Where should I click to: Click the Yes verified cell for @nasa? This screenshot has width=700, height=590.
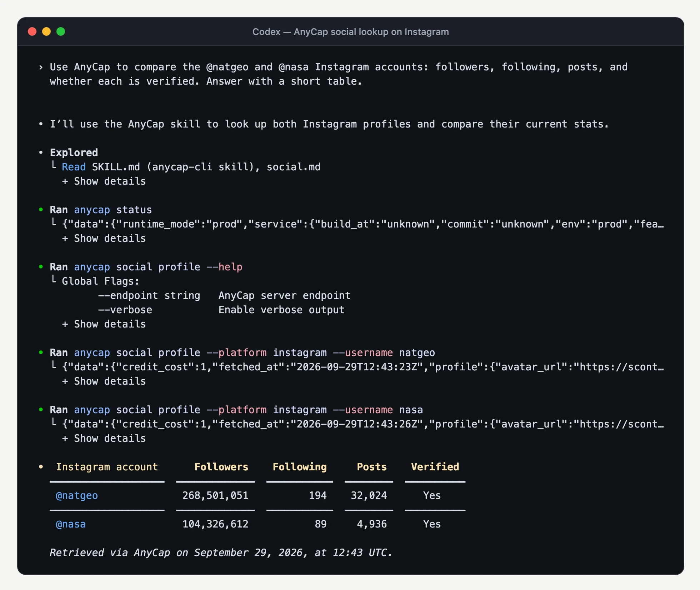pos(432,524)
